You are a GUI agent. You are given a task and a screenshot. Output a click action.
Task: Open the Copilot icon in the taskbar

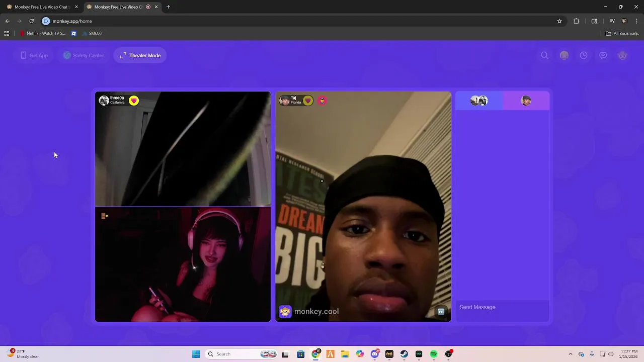click(360, 354)
